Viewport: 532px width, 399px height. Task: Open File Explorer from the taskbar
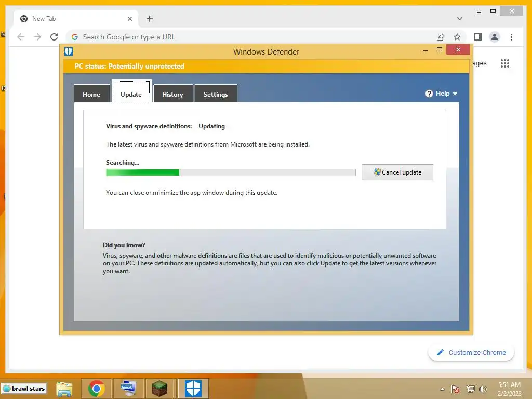point(64,389)
